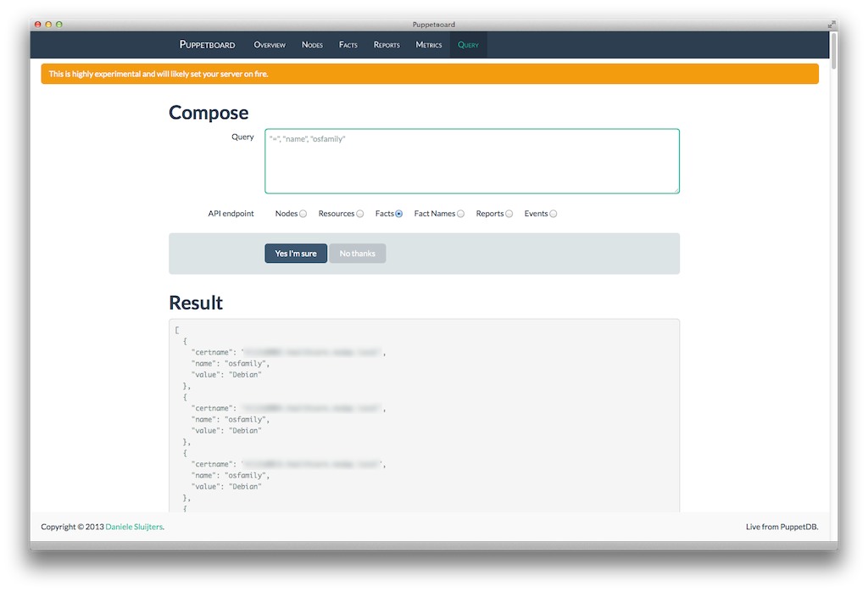This screenshot has width=868, height=592.
Task: Open the Daniele Sluijters footer link
Action: [x=134, y=527]
